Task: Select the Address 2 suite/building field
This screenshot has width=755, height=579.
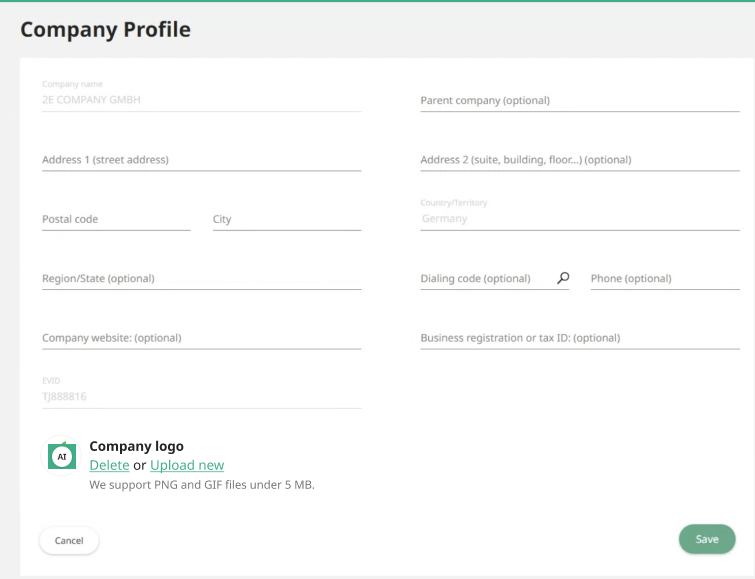Action: click(x=579, y=160)
